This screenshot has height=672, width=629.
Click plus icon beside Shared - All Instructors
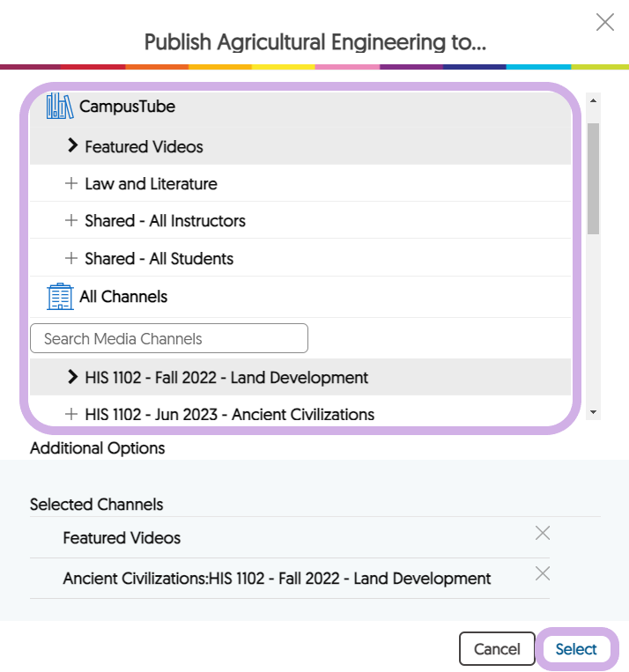(71, 221)
